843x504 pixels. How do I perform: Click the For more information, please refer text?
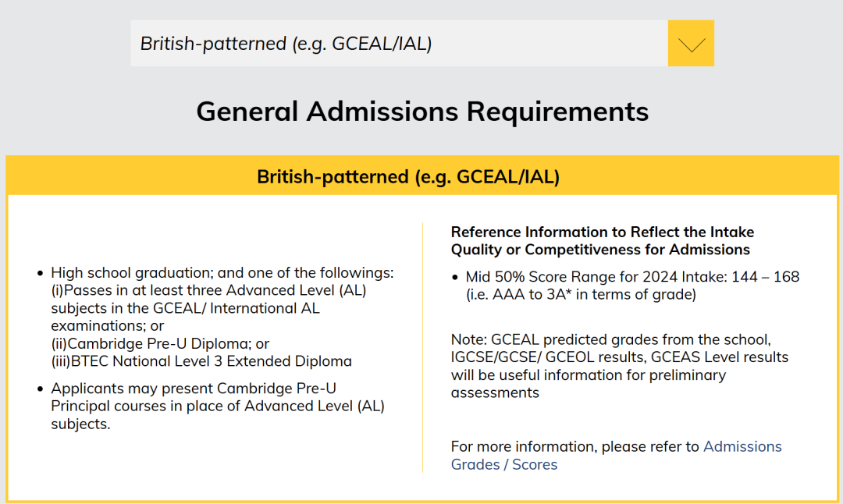(574, 446)
